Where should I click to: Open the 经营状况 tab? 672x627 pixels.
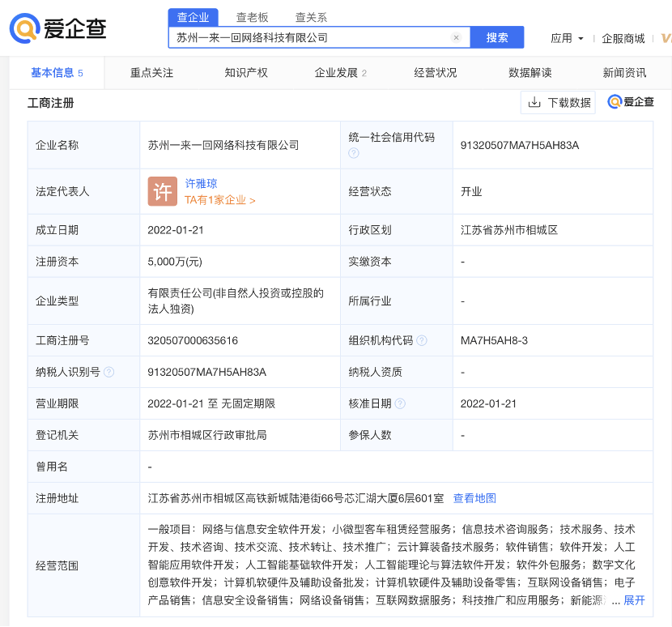436,72
